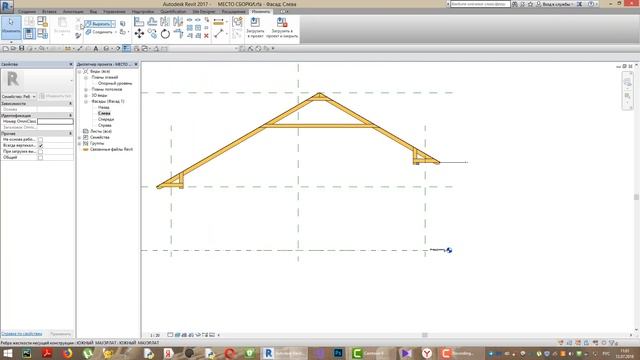
Task: Open the Properties help link
Action: pyautogui.click(x=22, y=334)
